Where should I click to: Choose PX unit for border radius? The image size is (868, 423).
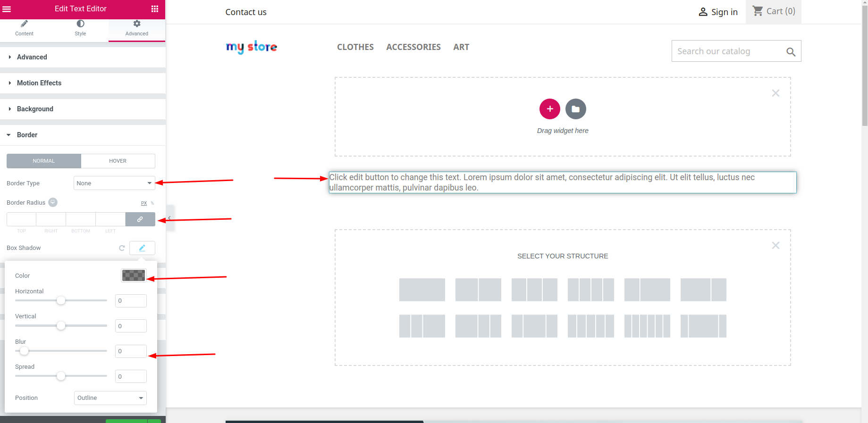(x=144, y=203)
